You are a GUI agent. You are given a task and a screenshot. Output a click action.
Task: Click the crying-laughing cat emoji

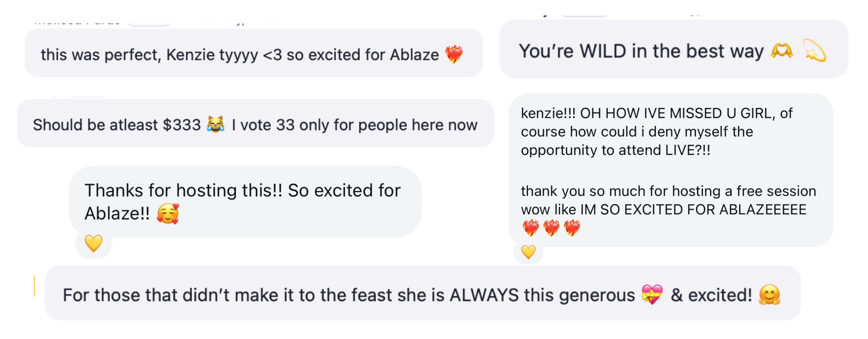pos(216,124)
